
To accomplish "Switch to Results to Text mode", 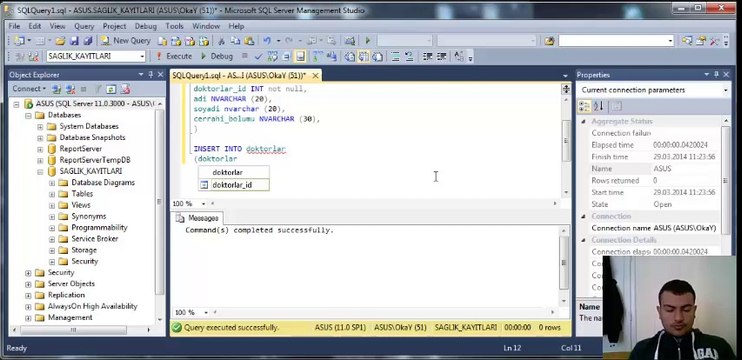I will point(349,56).
